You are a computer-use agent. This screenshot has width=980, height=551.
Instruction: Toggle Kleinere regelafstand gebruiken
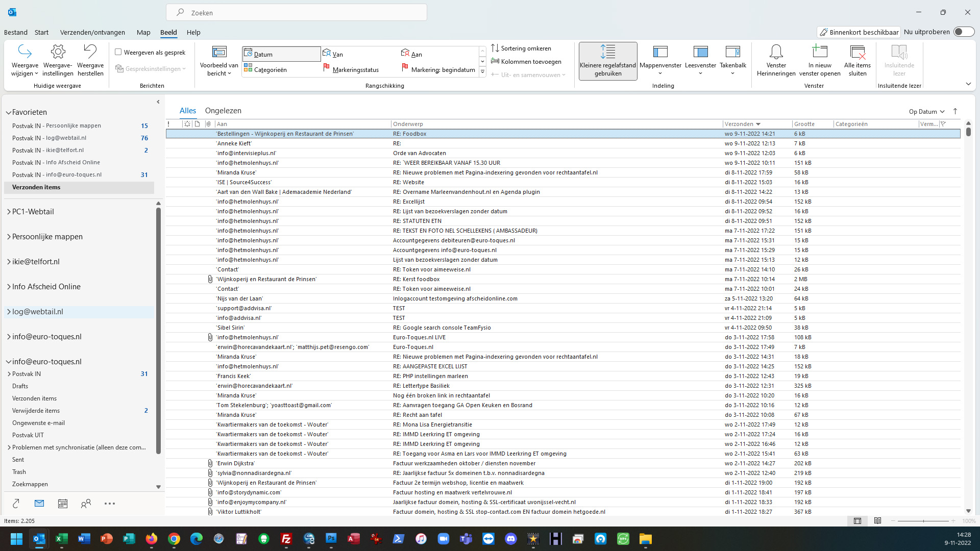tap(608, 61)
